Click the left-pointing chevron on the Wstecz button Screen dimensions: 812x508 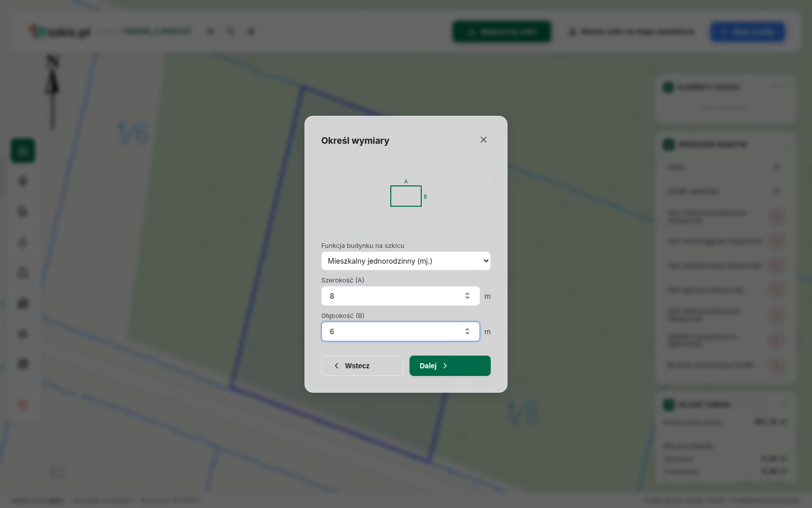[x=336, y=366]
